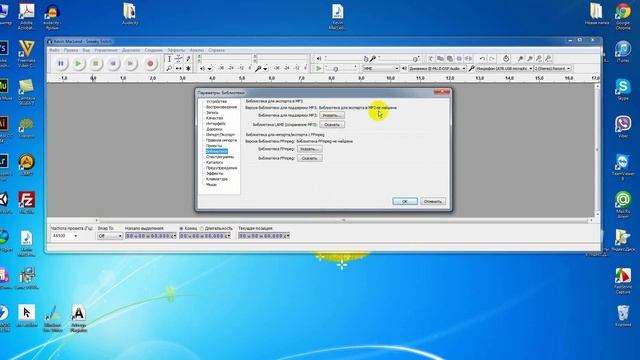
Task: Select the Selection (I-beam) tool
Action: point(169,59)
